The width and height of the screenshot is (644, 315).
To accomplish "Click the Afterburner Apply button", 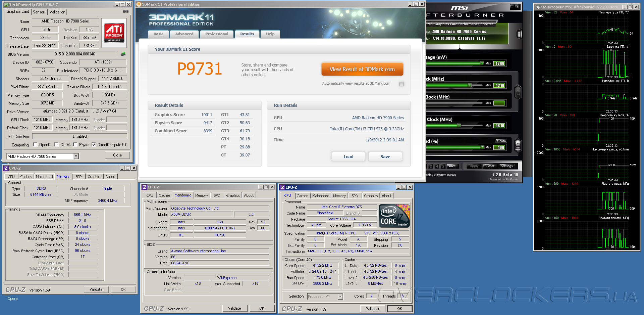I will (x=474, y=166).
